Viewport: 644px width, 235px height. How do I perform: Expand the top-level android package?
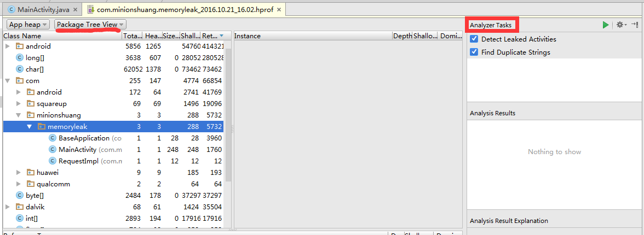pyautogui.click(x=8, y=46)
